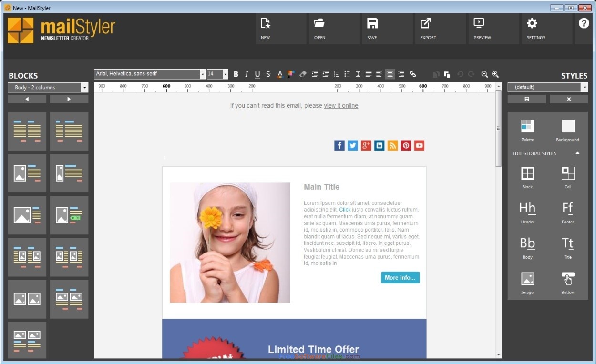
Task: Open the font family dropdown
Action: click(150, 74)
